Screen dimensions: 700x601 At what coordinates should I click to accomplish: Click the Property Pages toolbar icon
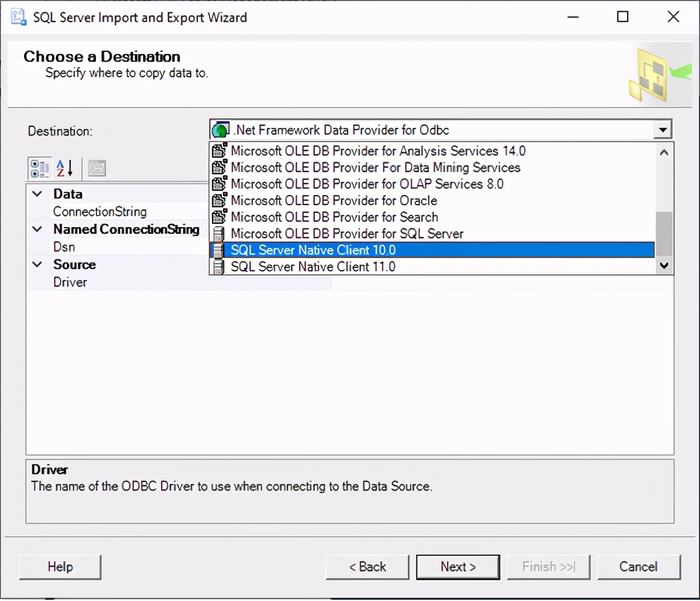97,168
